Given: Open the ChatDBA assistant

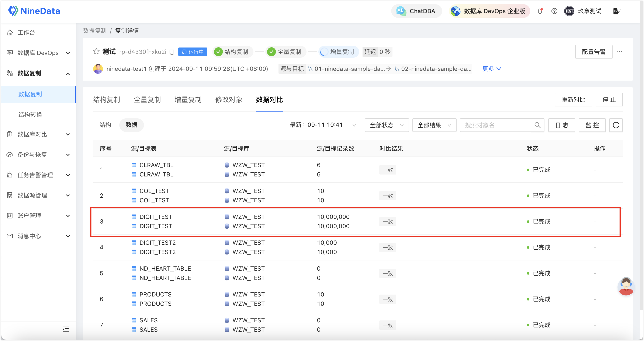Looking at the screenshot, I should 416,11.
